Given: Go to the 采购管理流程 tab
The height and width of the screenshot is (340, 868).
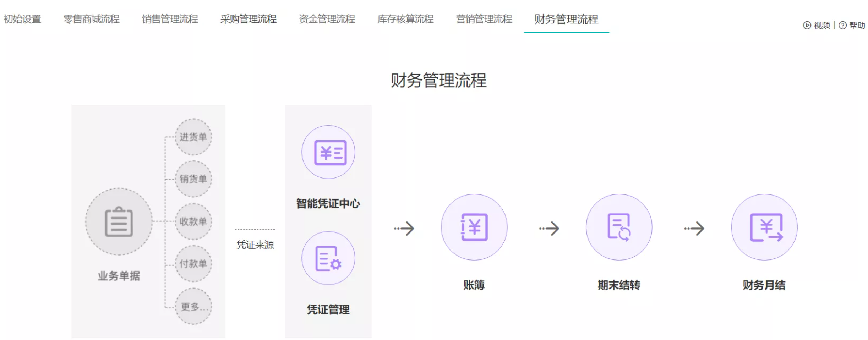Looking at the screenshot, I should (248, 19).
